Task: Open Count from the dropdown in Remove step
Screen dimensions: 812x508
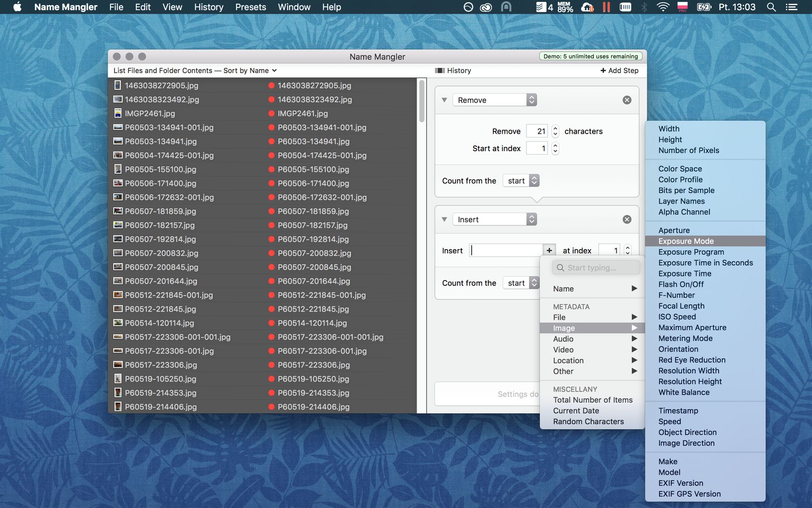Action: pyautogui.click(x=521, y=181)
